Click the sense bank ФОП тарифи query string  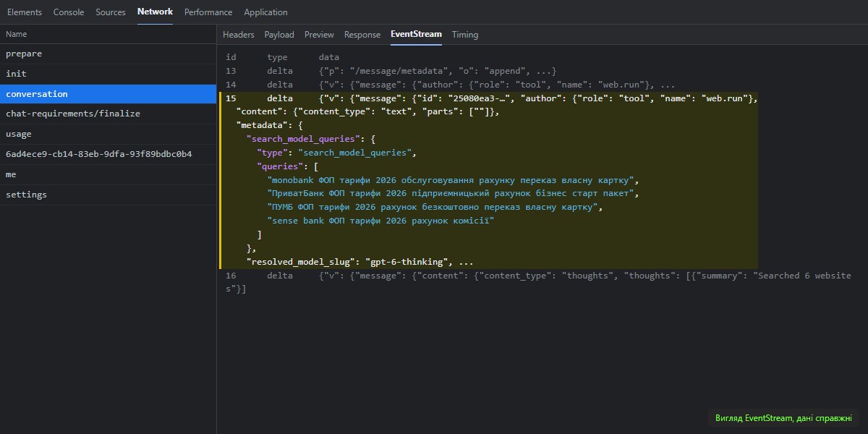tap(381, 221)
